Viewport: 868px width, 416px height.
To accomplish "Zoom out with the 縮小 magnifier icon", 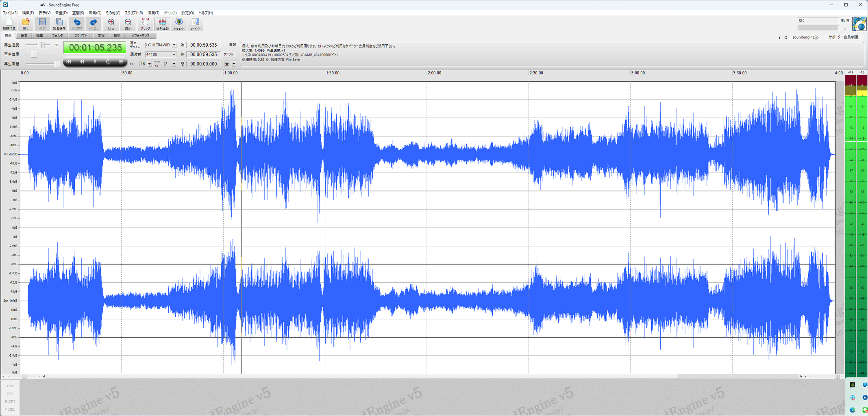I will (128, 24).
